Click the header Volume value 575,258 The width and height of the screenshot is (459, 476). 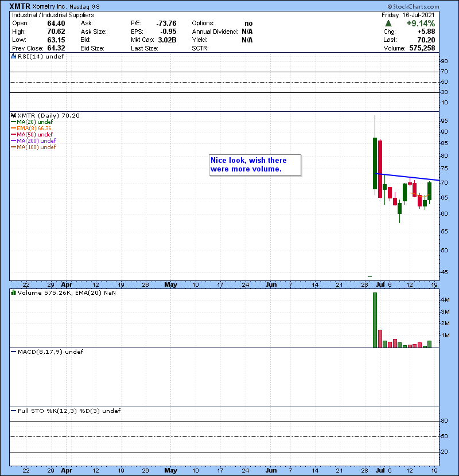coord(422,48)
